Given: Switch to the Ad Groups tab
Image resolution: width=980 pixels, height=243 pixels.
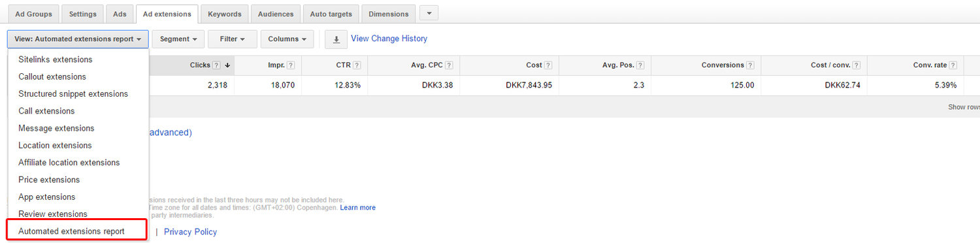Looking at the screenshot, I should [x=34, y=14].
